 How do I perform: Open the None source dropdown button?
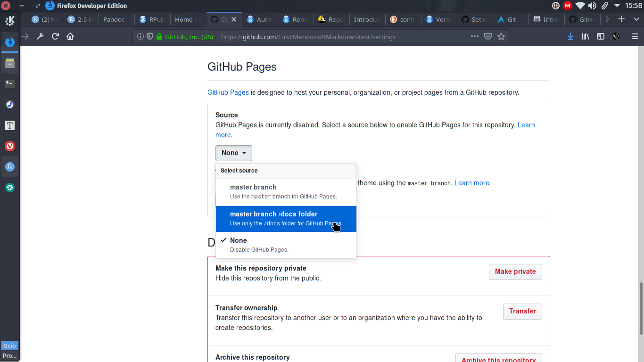pyautogui.click(x=234, y=153)
